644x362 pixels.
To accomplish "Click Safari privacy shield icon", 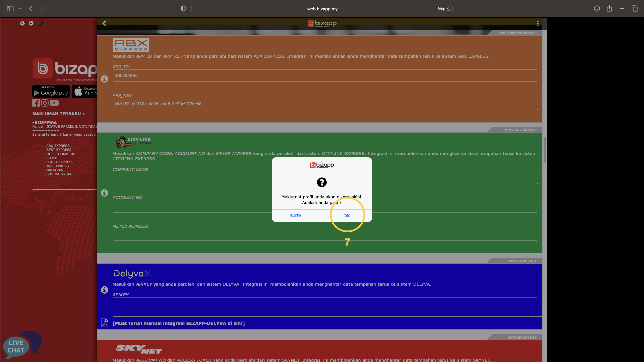I will (x=183, y=9).
